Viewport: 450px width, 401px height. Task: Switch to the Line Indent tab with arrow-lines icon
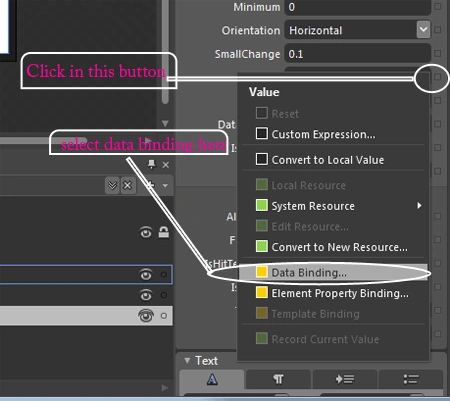[345, 379]
